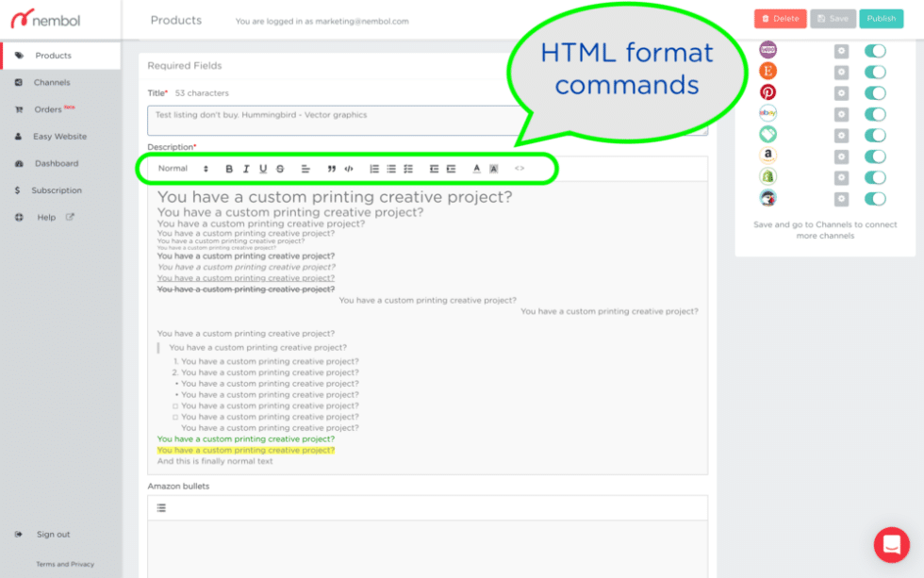Click the Amazon bullets list icon

(x=160, y=507)
